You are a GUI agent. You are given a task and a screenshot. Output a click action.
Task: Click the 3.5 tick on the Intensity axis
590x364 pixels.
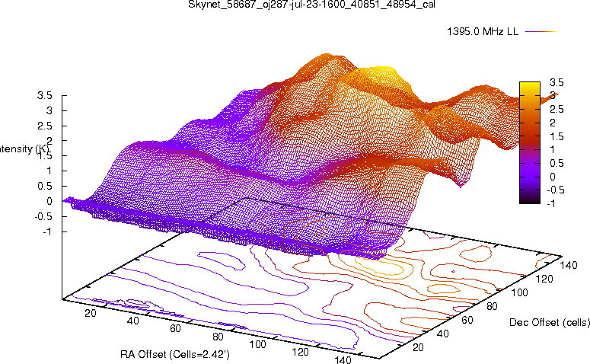[x=44, y=96]
